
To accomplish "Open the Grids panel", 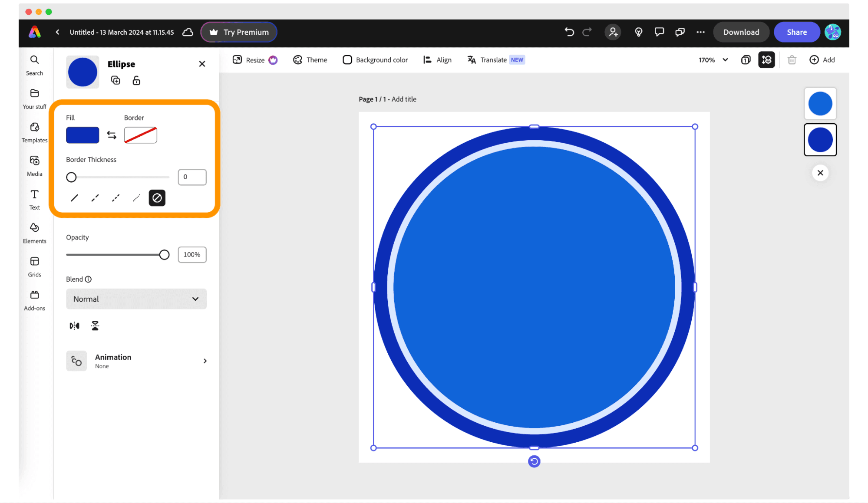I will (x=34, y=267).
